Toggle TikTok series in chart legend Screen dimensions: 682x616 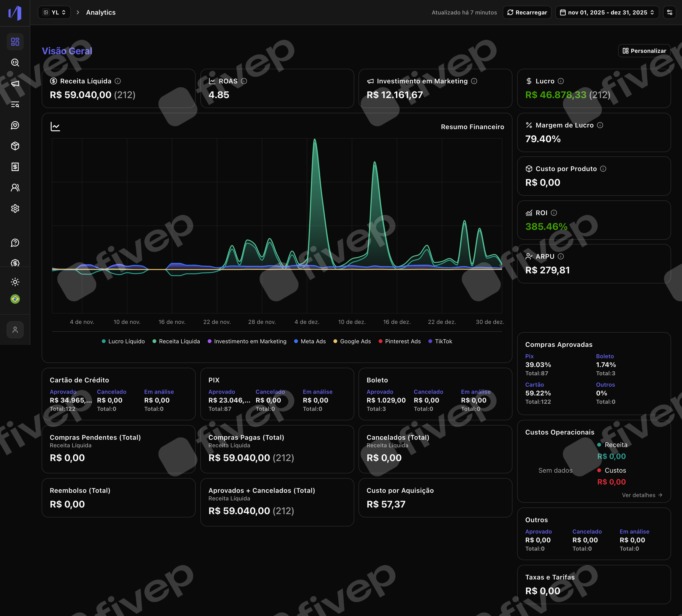440,341
